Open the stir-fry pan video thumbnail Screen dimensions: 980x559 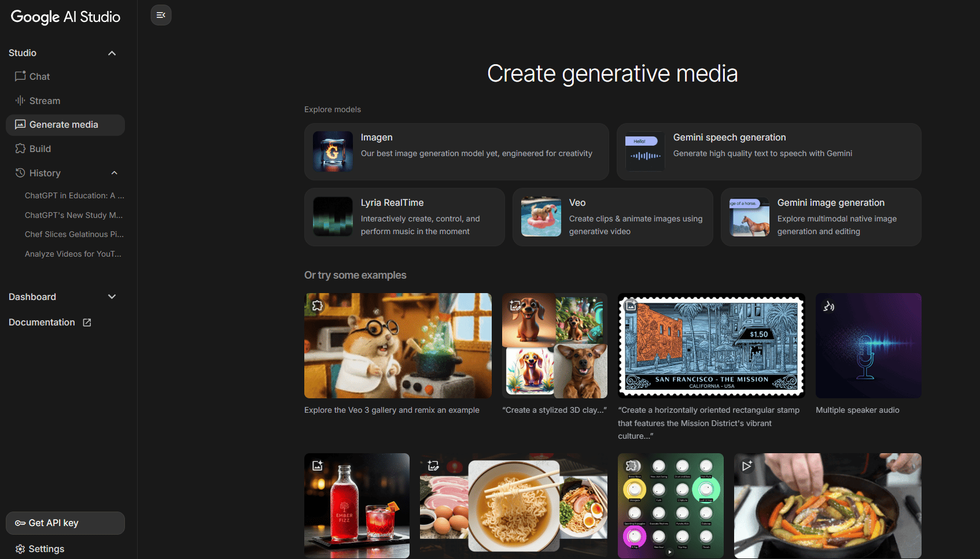828,506
